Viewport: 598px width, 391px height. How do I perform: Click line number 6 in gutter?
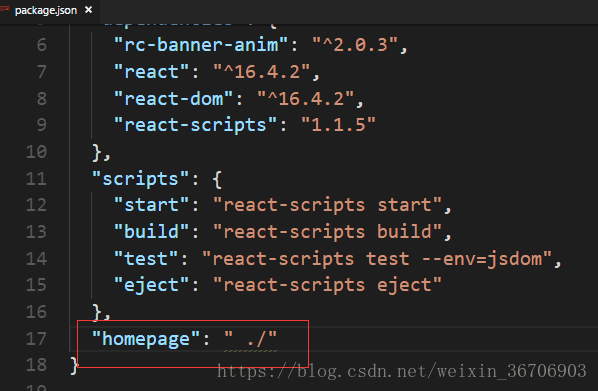[42, 45]
